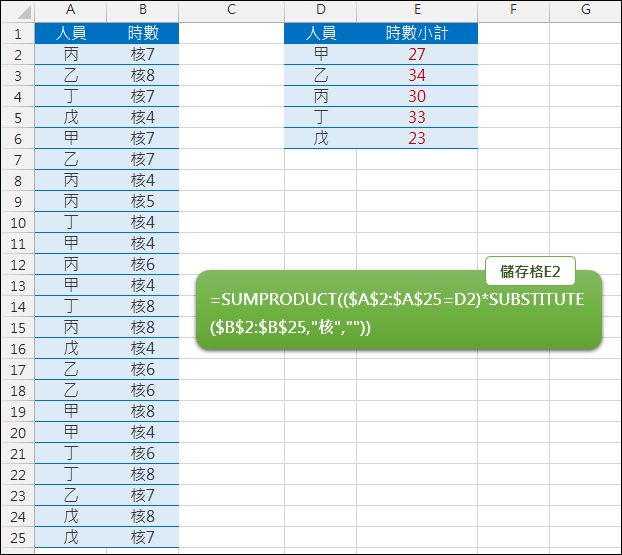622x555 pixels.
Task: Select cell B12 containing 核6
Action: 143,265
